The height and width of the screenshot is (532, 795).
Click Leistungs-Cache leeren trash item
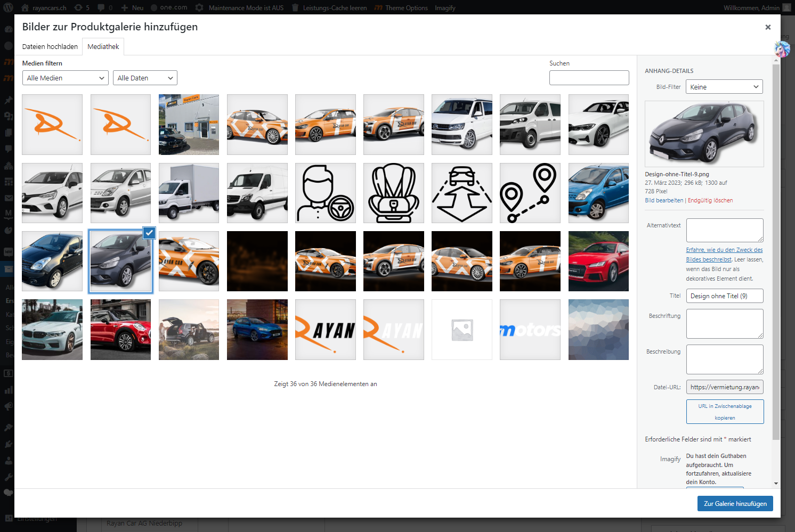click(x=329, y=7)
